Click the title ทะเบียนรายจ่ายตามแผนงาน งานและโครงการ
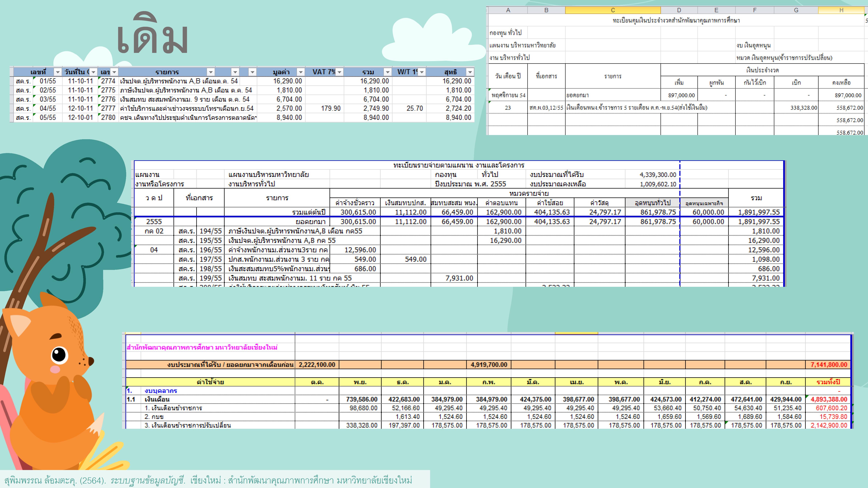This screenshot has width=868, height=488. click(x=459, y=165)
